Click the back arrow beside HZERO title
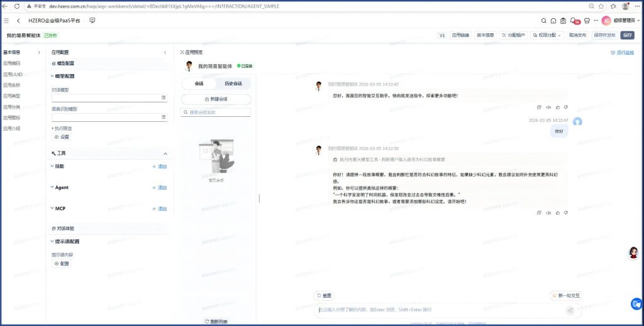This screenshot has width=644, height=326. click(x=18, y=21)
